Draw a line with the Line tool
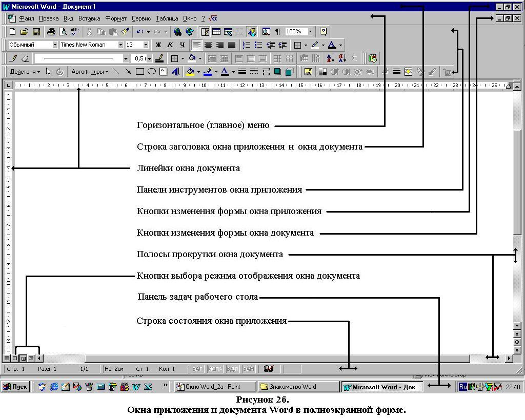Viewport: 525px width, 420px height. [116, 72]
